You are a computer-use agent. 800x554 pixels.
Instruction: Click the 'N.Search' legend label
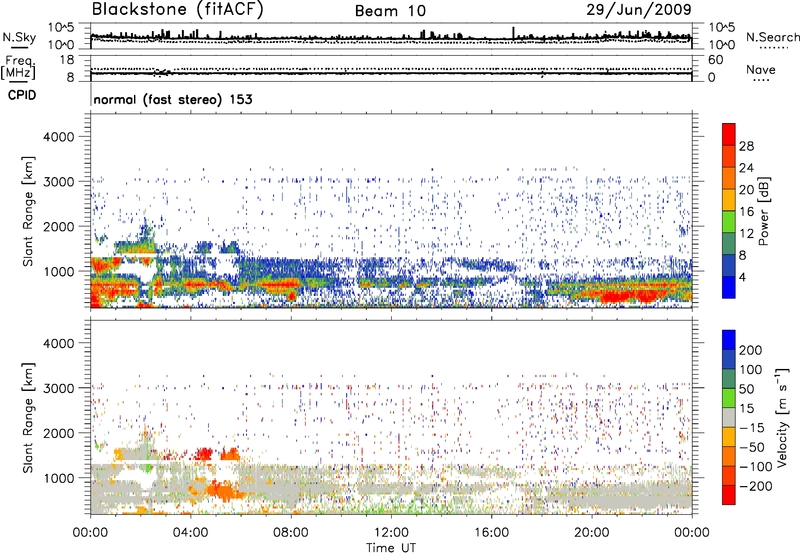pos(772,37)
